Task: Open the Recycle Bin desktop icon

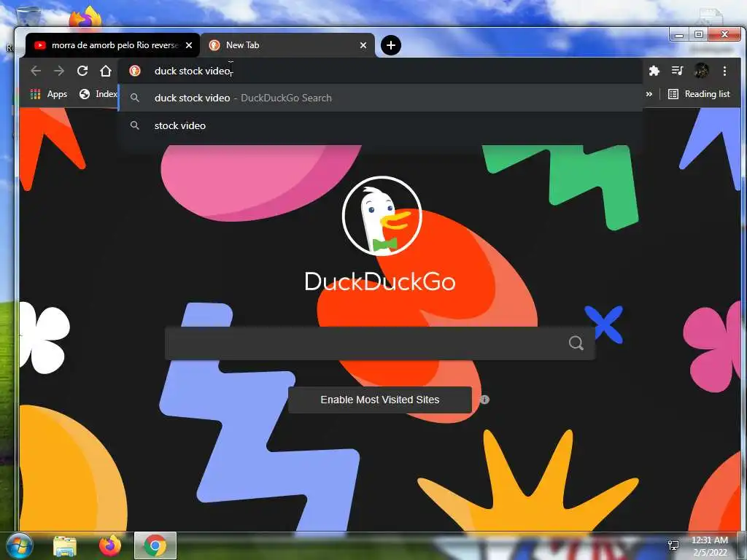Action: 28,17
